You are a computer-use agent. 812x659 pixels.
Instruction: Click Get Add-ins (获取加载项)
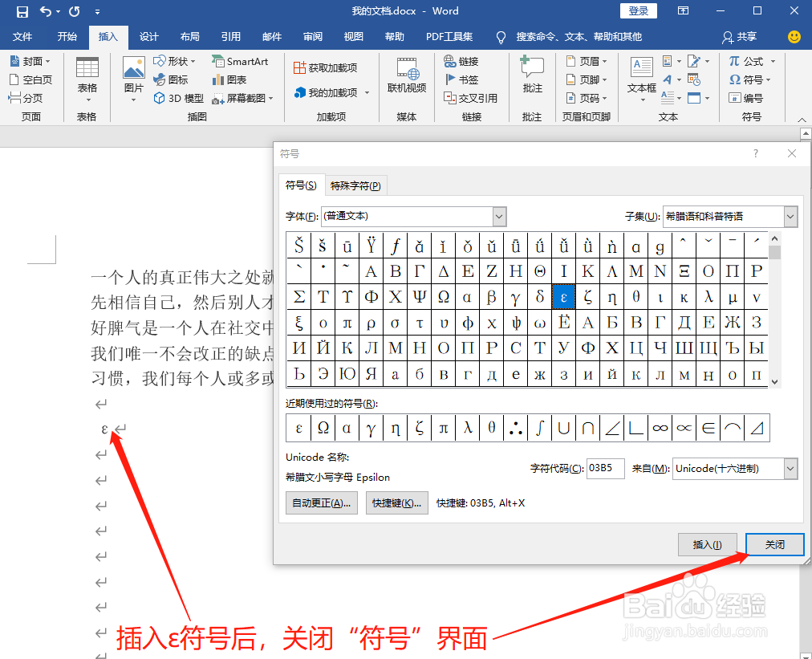[x=325, y=68]
